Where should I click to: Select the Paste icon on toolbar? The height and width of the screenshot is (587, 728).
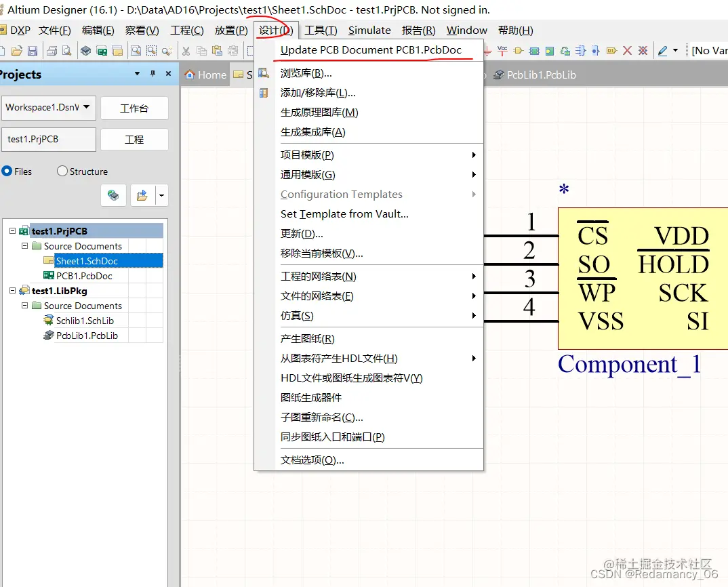[x=217, y=51]
